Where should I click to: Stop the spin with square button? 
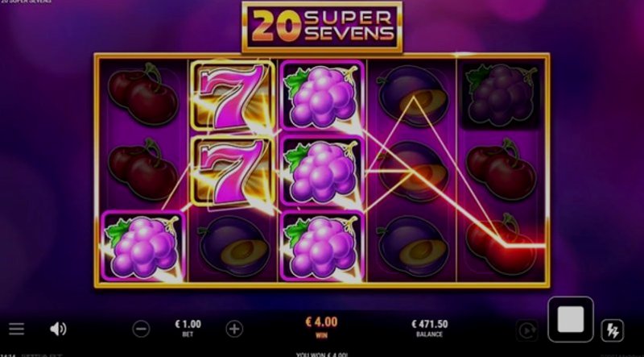tap(571, 319)
